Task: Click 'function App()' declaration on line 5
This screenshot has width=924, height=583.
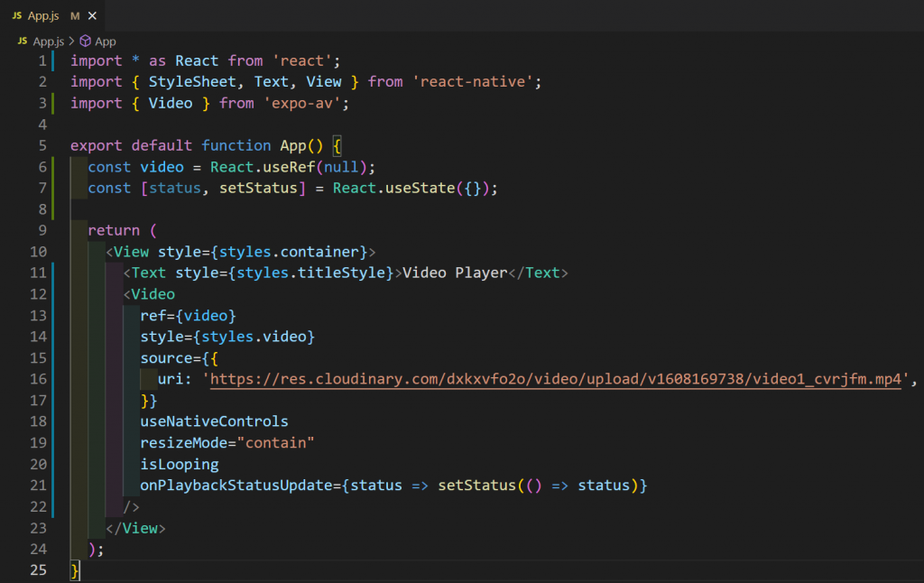Action: pos(263,145)
